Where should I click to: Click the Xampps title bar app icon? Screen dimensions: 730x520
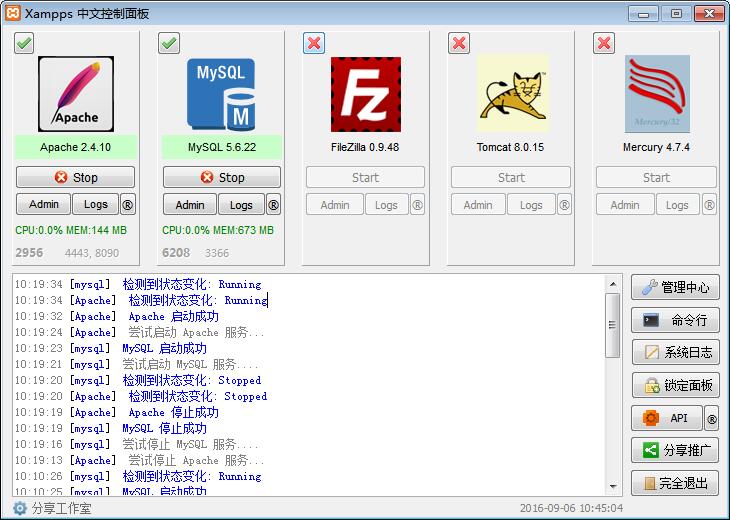(x=13, y=13)
